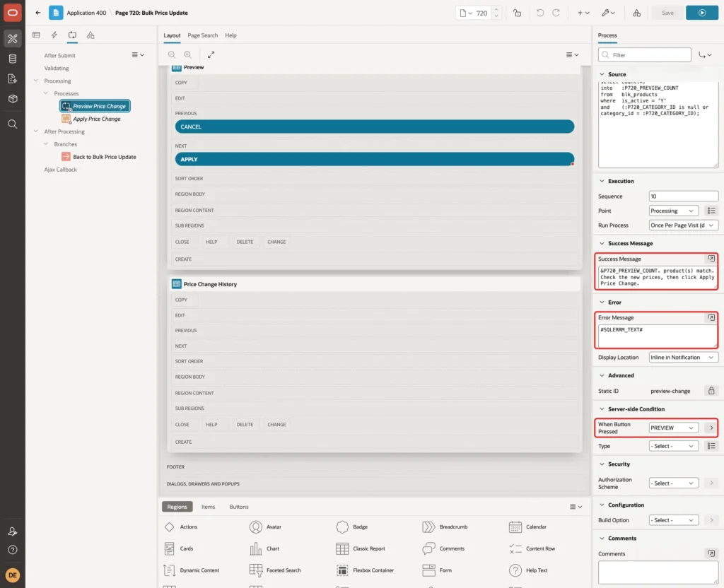Select Apply Price Change process
This screenshot has width=724, height=588.
[96, 119]
